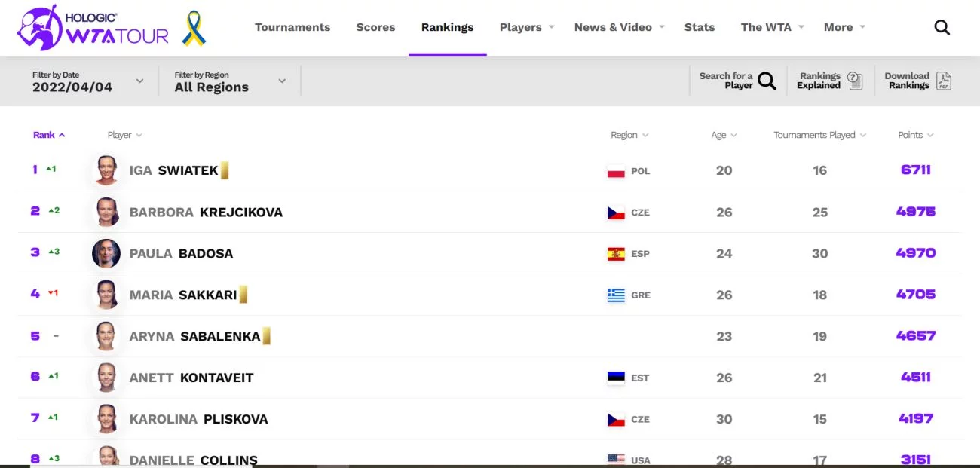Open Rankings Explained document icon
This screenshot has height=468, width=980.
pos(855,81)
